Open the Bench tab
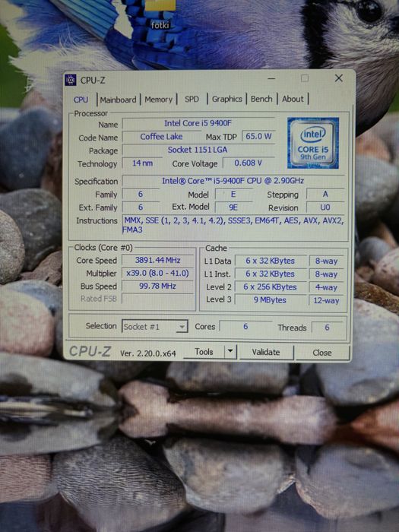Screen dimensions: 399x532 tap(261, 99)
